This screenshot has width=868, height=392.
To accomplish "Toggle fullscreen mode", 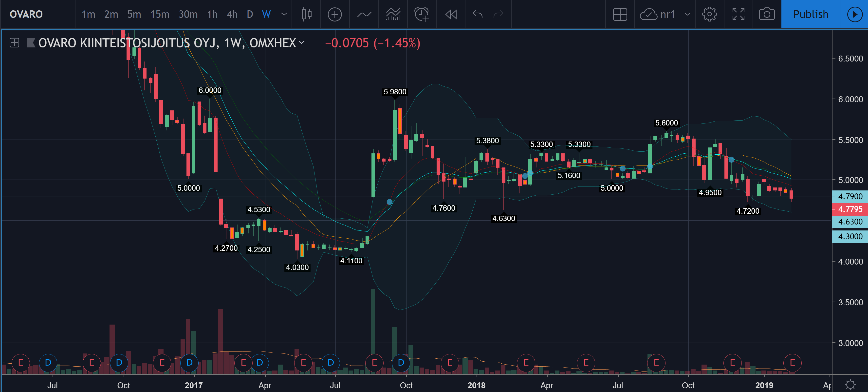I will pos(738,14).
